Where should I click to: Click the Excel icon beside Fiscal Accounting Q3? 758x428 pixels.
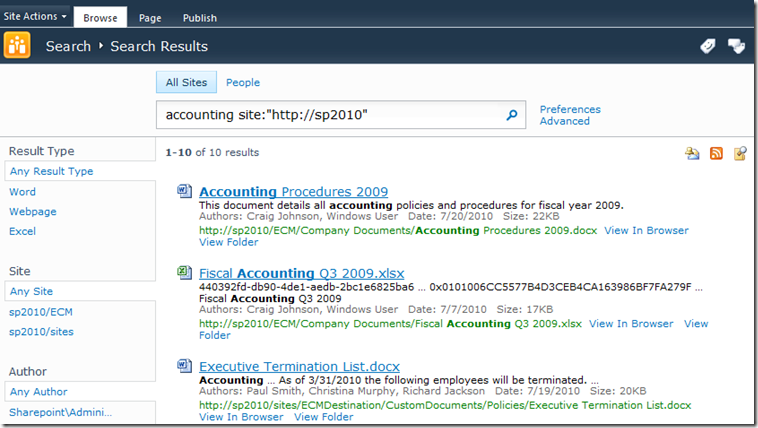[x=184, y=272]
